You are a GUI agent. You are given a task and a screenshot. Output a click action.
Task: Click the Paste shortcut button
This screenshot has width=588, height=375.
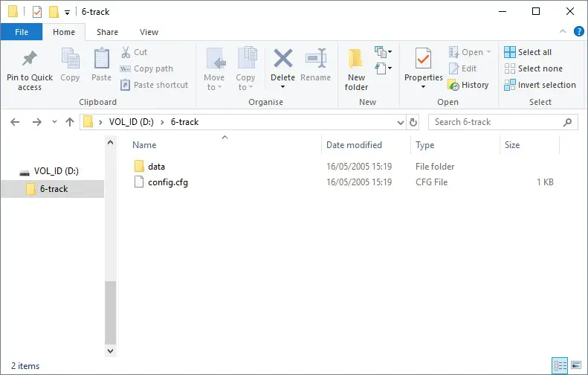[x=154, y=85]
